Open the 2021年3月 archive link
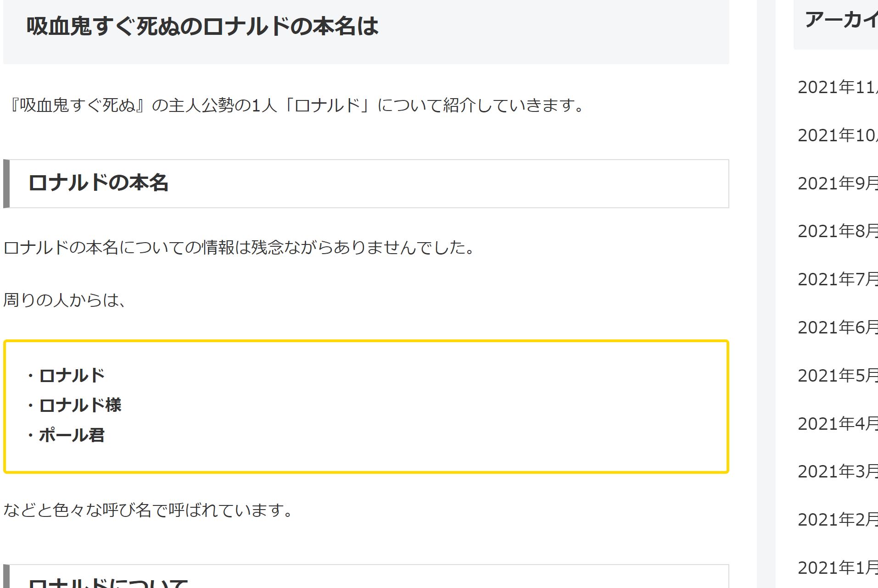The width and height of the screenshot is (878, 588). click(x=838, y=472)
